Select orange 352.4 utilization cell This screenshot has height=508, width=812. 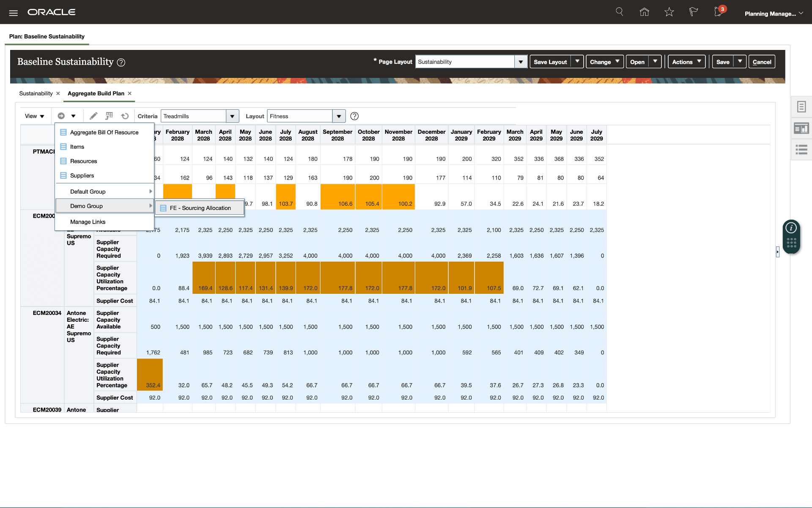point(150,375)
